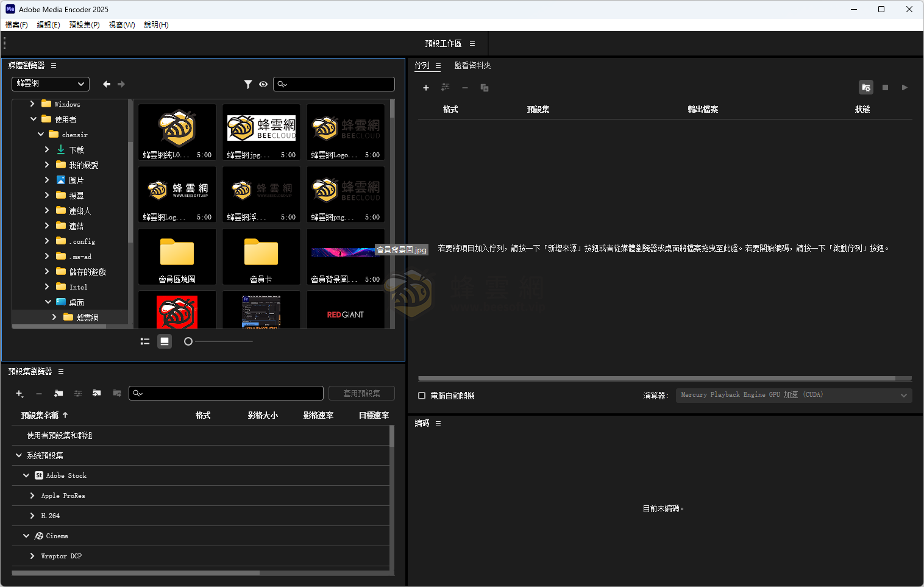Screen dimensions: 924x587
Task: Click the stop queue square button
Action: pyautogui.click(x=886, y=88)
